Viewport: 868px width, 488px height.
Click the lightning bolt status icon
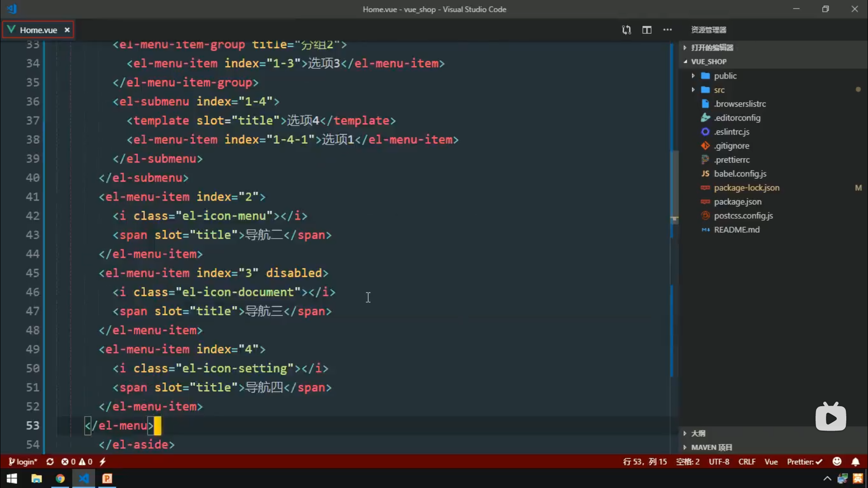103,462
